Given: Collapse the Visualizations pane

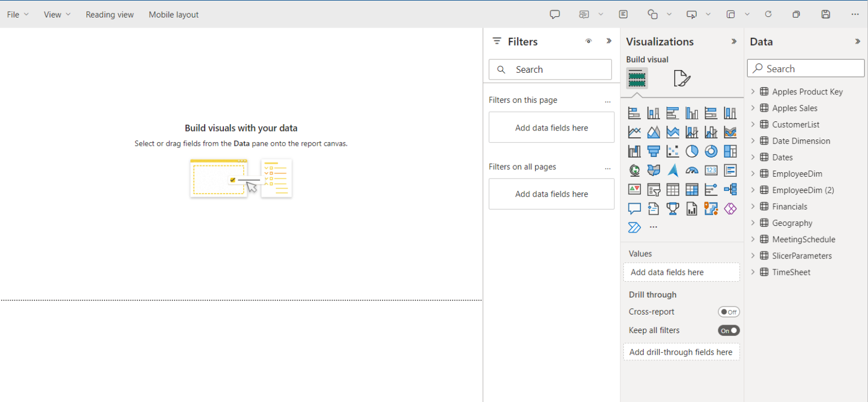Looking at the screenshot, I should (734, 41).
